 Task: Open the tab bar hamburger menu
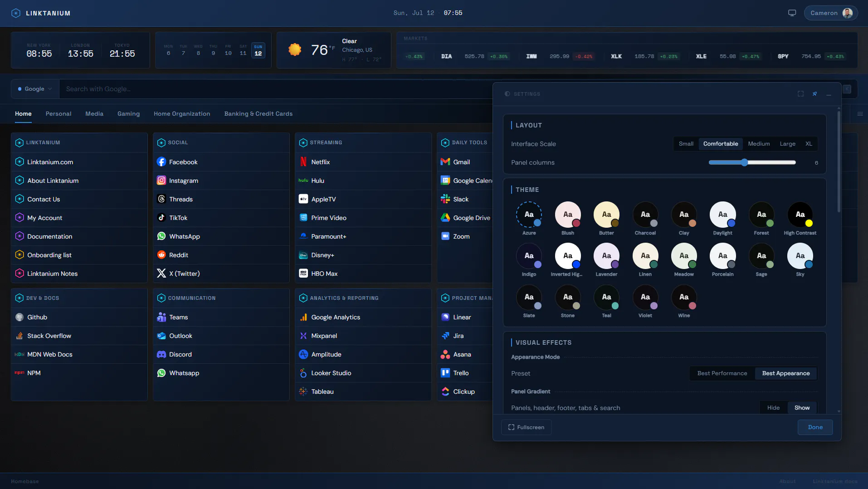tap(860, 114)
